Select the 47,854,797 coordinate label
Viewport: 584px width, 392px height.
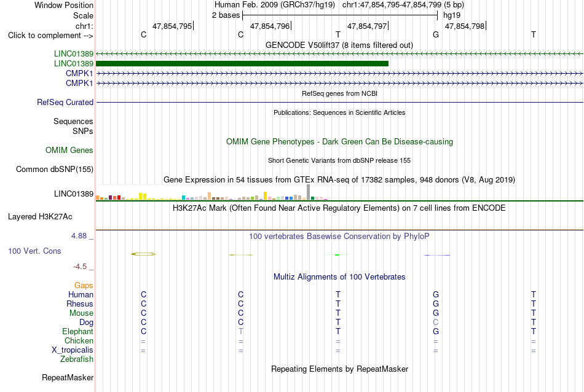(x=367, y=26)
